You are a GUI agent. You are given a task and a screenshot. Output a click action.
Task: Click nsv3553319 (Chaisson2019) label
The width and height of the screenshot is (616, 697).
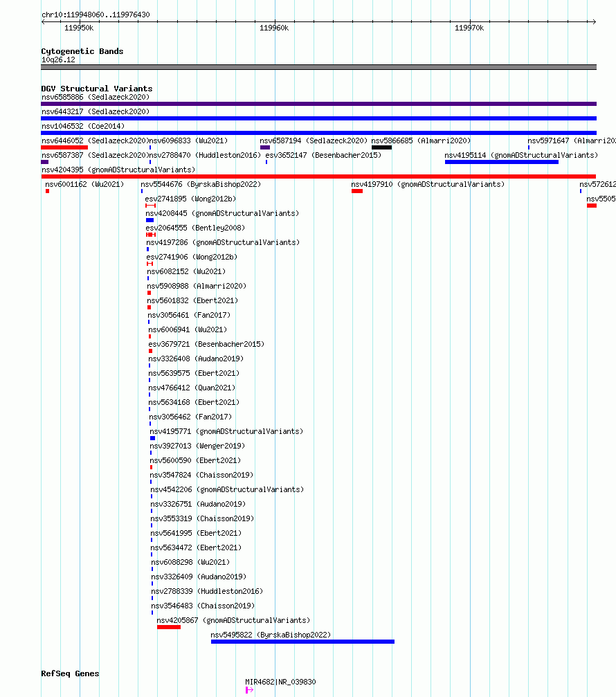203,518
